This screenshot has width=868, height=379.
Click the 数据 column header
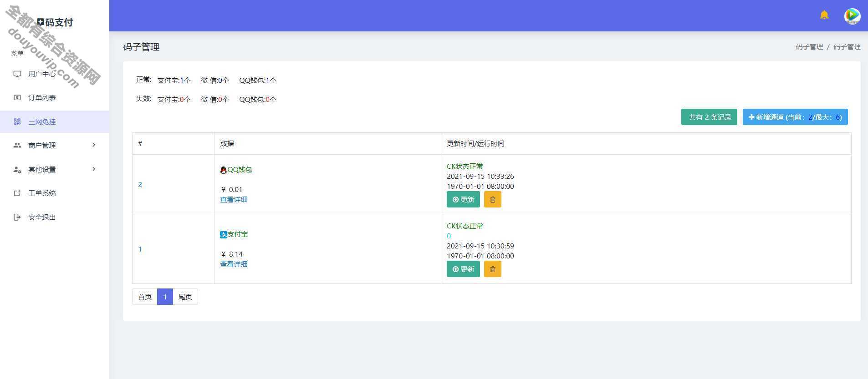click(x=227, y=143)
